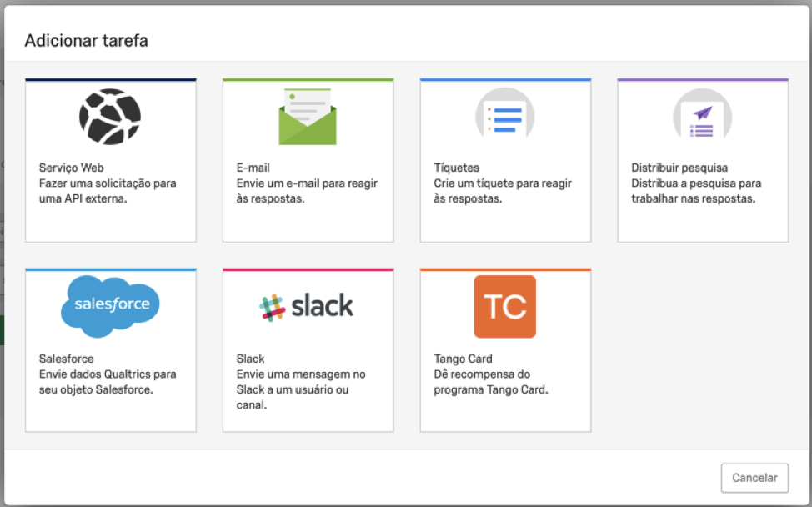Click the orange TC Tango Card icon
Screen dimensions: 812x507
(x=505, y=307)
